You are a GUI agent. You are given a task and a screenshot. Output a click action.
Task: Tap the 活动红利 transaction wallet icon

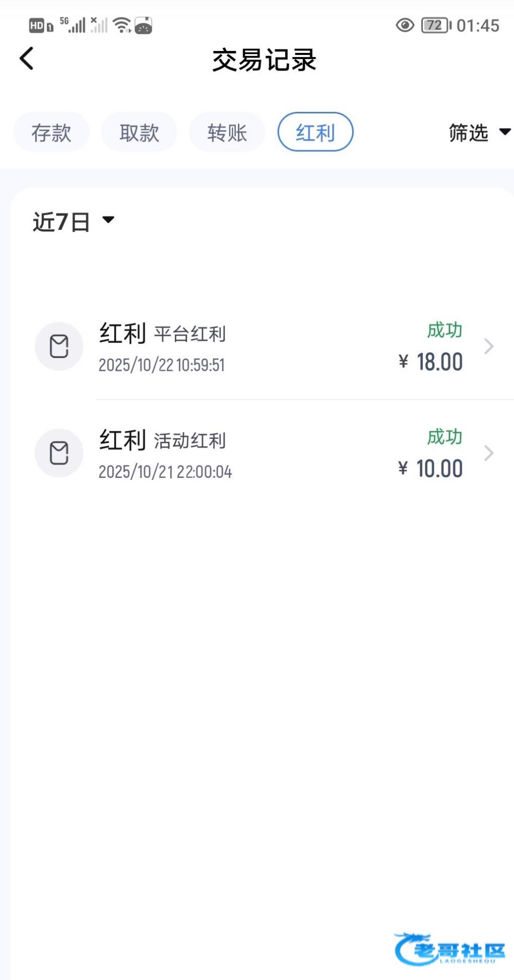coord(59,453)
